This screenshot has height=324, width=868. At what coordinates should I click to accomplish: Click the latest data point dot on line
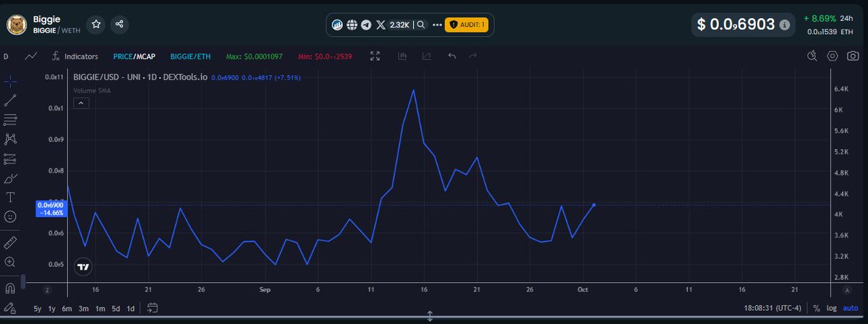tap(594, 205)
